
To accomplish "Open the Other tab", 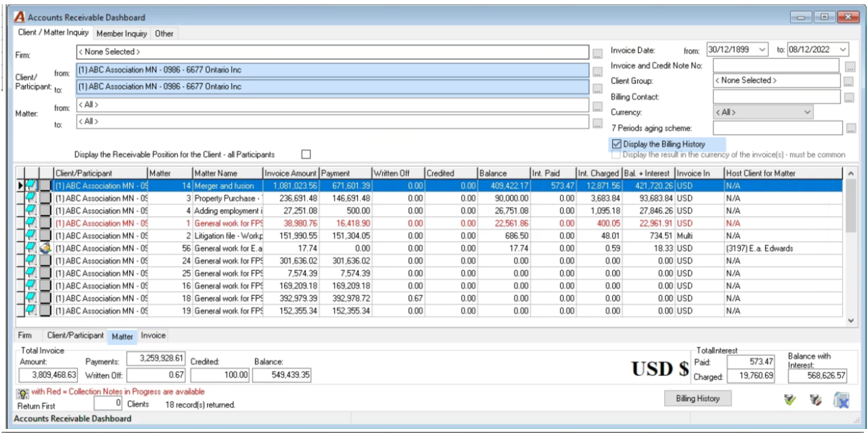I will coord(165,33).
